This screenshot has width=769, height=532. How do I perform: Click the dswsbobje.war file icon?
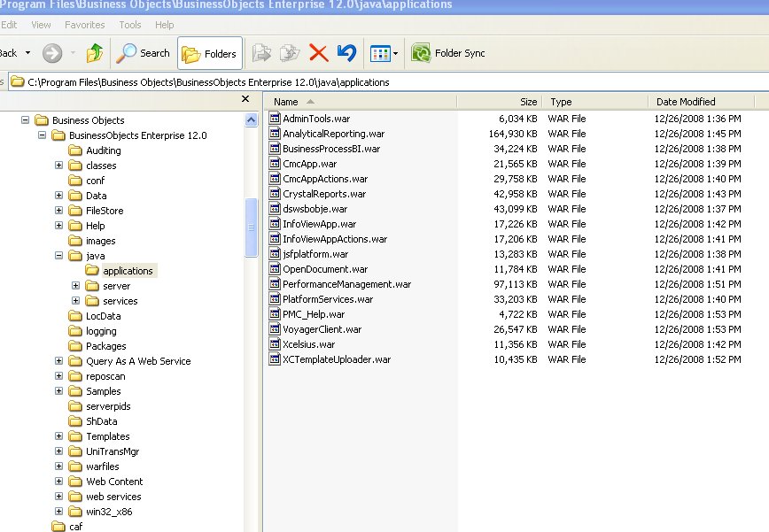coord(275,208)
